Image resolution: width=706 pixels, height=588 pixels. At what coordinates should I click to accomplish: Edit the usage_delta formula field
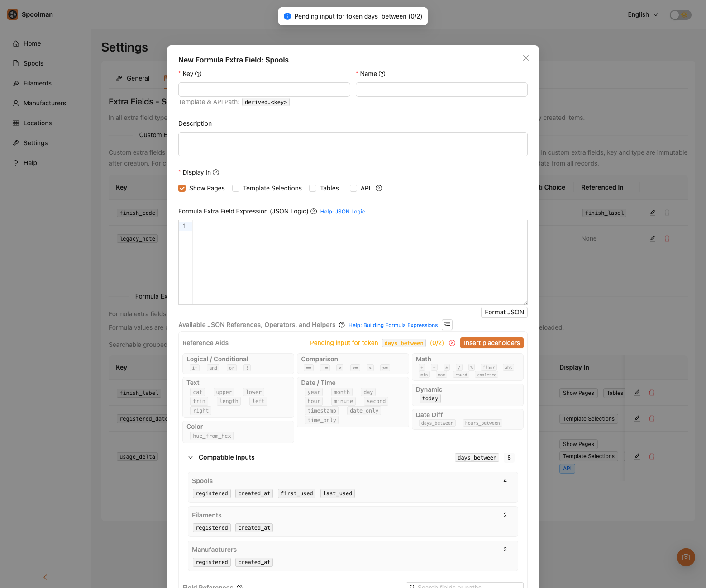(637, 456)
